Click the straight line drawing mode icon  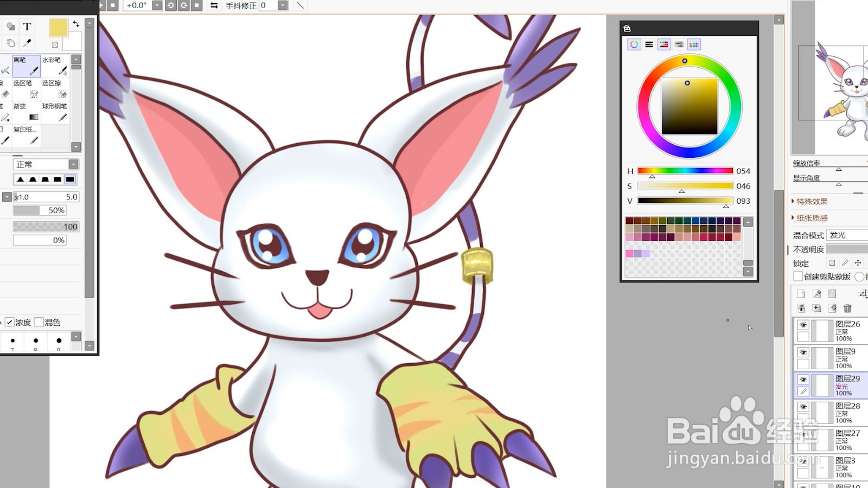coord(300,5)
